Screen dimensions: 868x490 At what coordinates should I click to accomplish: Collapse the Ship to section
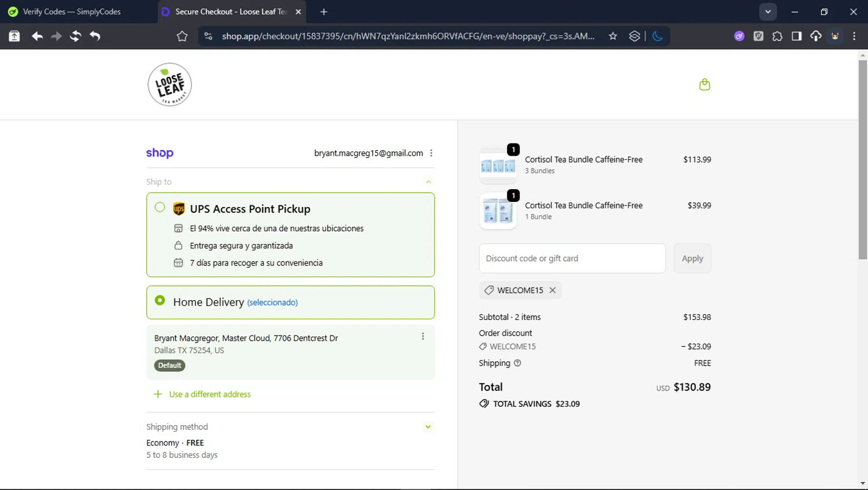click(x=429, y=182)
